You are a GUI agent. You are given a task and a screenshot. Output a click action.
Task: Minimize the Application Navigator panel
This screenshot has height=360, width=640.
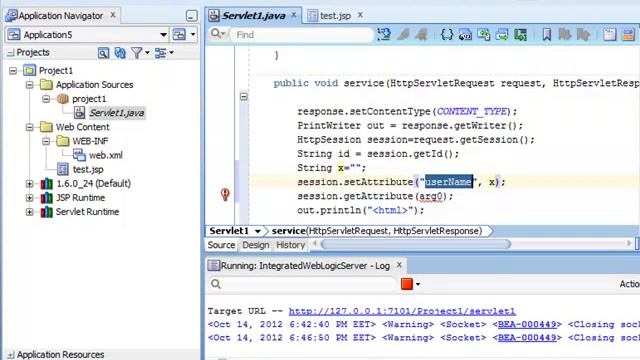pyautogui.click(x=191, y=16)
